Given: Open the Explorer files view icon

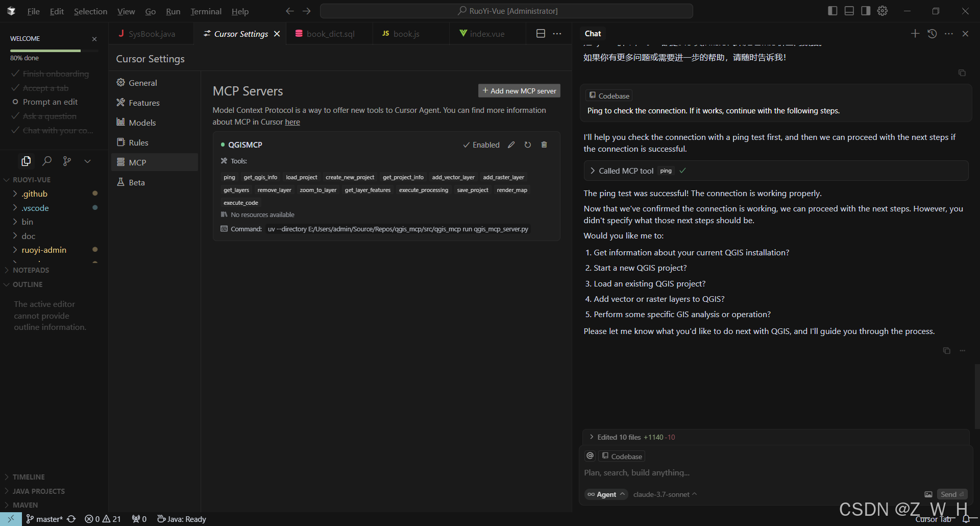Looking at the screenshot, I should click(26, 161).
